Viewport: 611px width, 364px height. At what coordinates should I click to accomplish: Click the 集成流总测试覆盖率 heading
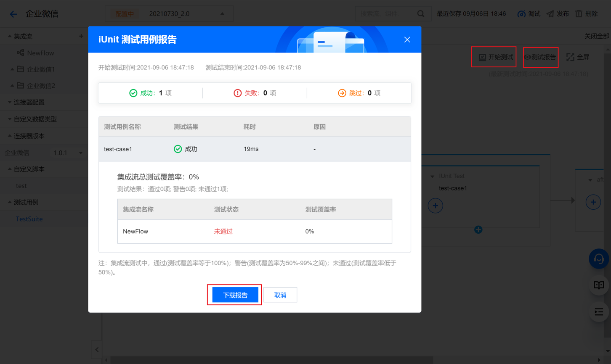158,177
